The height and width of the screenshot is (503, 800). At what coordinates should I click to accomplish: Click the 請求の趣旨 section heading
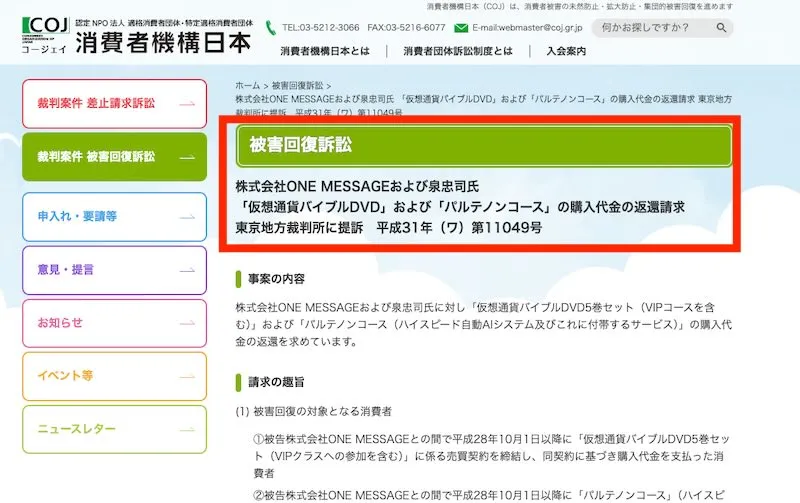(276, 382)
